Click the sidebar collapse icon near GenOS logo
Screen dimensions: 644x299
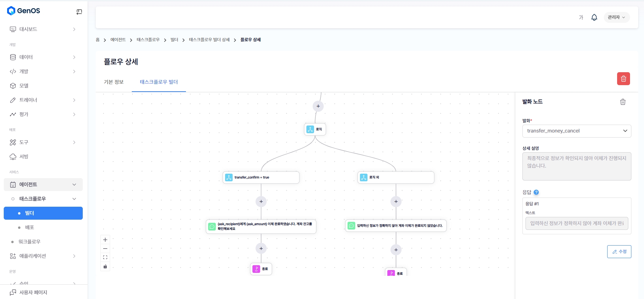point(79,12)
